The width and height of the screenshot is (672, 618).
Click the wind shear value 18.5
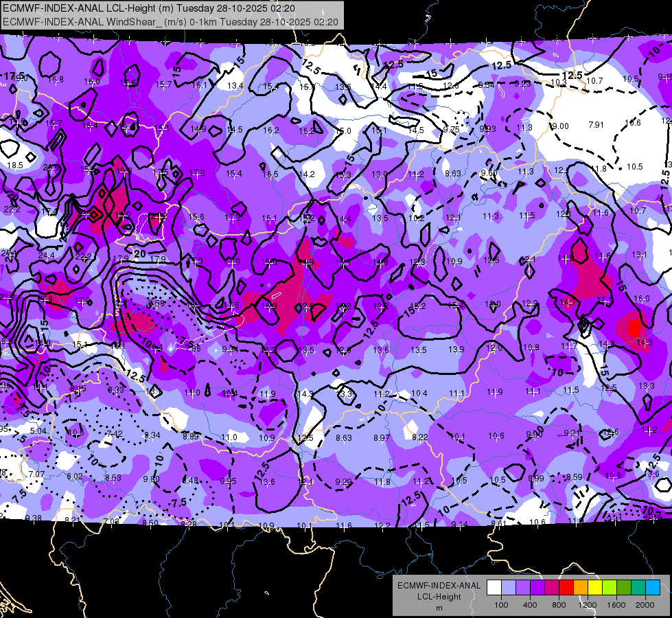coord(15,165)
